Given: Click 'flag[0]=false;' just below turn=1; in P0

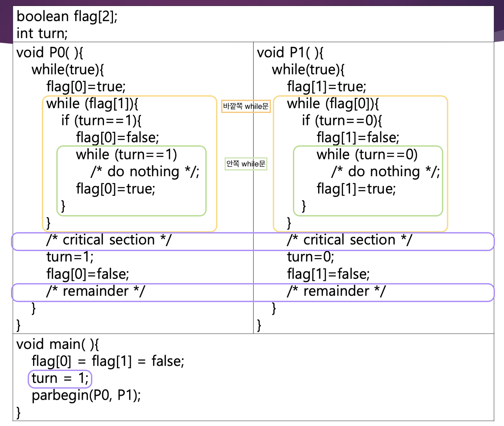Looking at the screenshot, I should [88, 274].
